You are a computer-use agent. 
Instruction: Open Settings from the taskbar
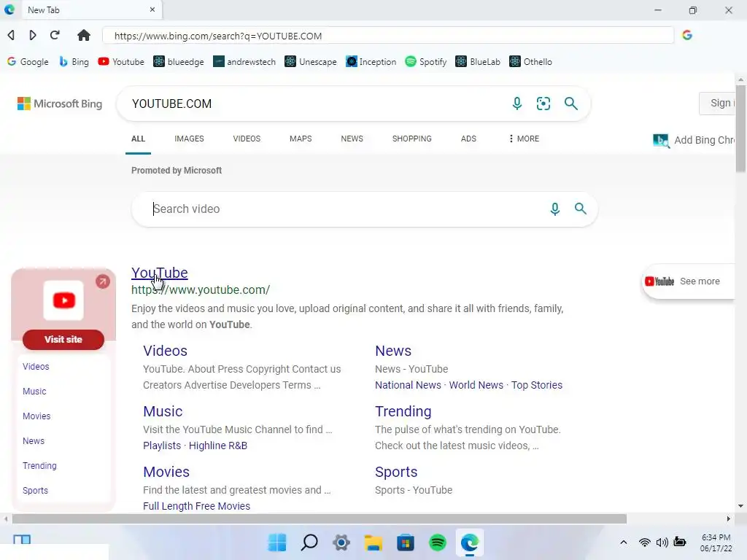[x=341, y=542]
